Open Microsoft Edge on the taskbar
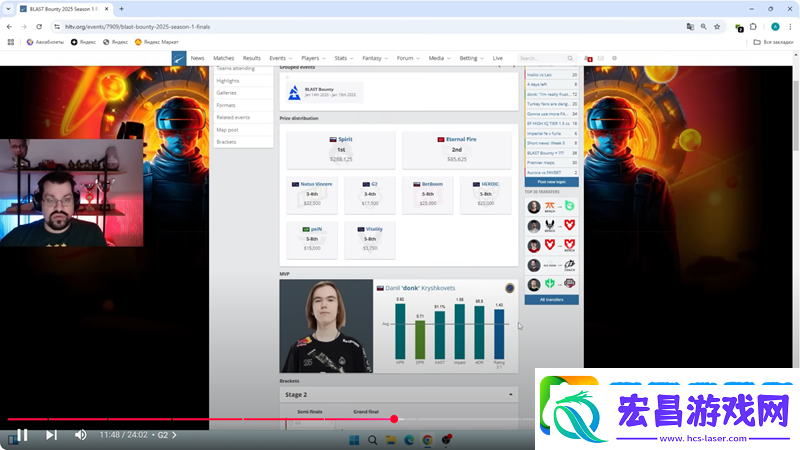The height and width of the screenshot is (450, 800). 409,440
